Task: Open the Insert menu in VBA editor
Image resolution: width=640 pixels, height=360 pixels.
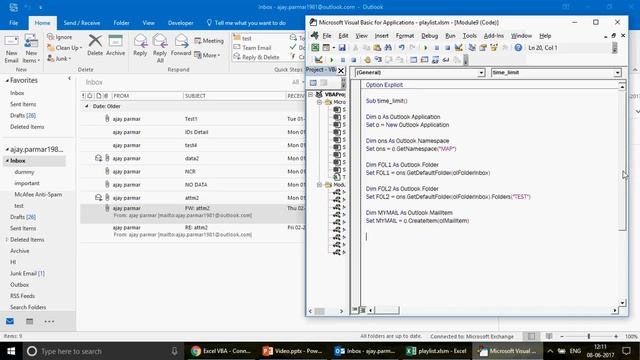Action: pyautogui.click(x=382, y=36)
